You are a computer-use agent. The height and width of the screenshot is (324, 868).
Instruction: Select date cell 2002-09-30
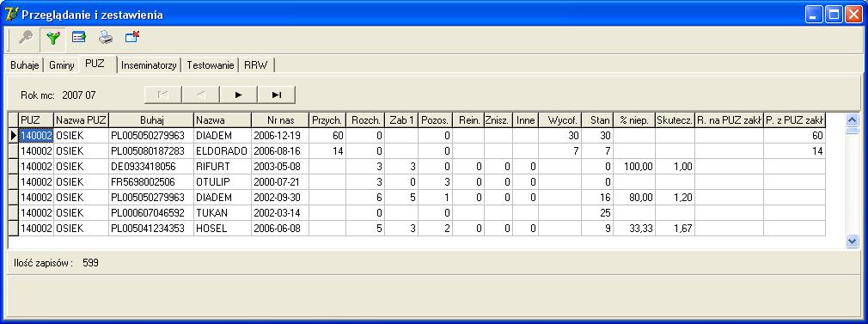280,197
